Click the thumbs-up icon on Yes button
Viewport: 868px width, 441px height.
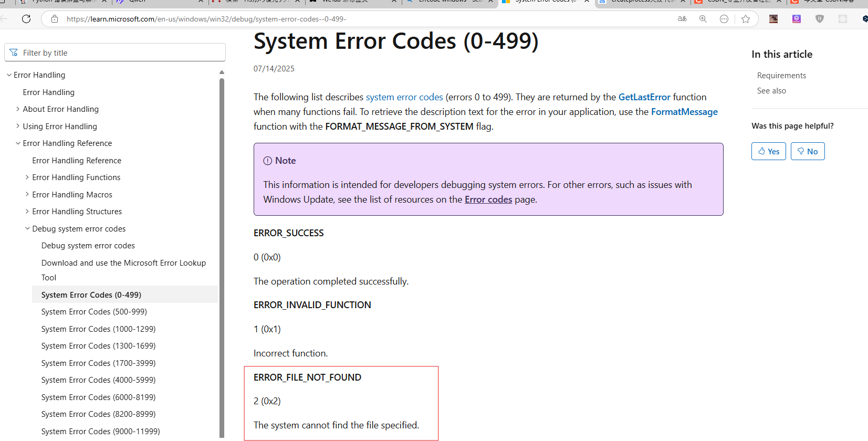(761, 151)
